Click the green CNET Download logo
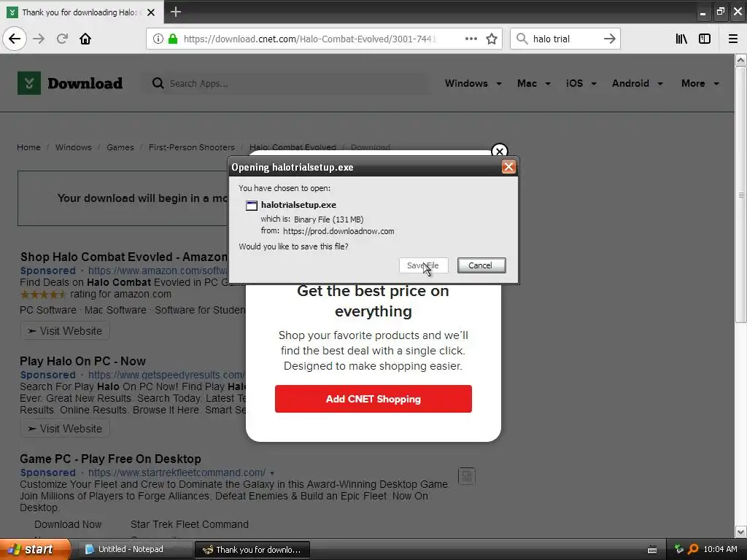The width and height of the screenshot is (747, 560). (29, 83)
